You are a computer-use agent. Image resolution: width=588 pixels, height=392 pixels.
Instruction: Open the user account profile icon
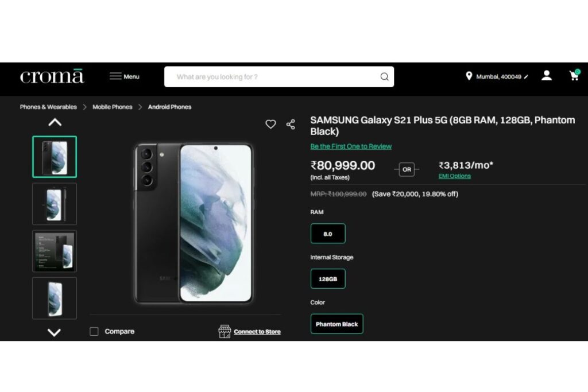pos(547,76)
